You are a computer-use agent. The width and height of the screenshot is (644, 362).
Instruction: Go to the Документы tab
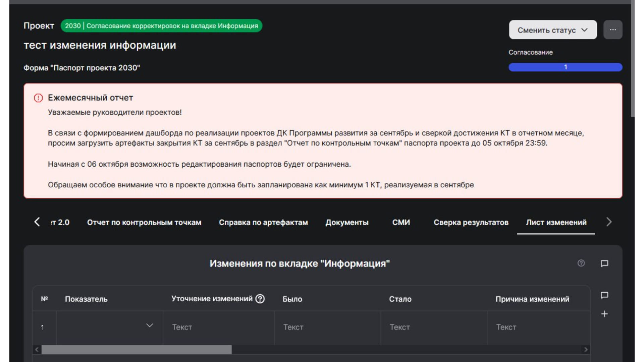[347, 223]
